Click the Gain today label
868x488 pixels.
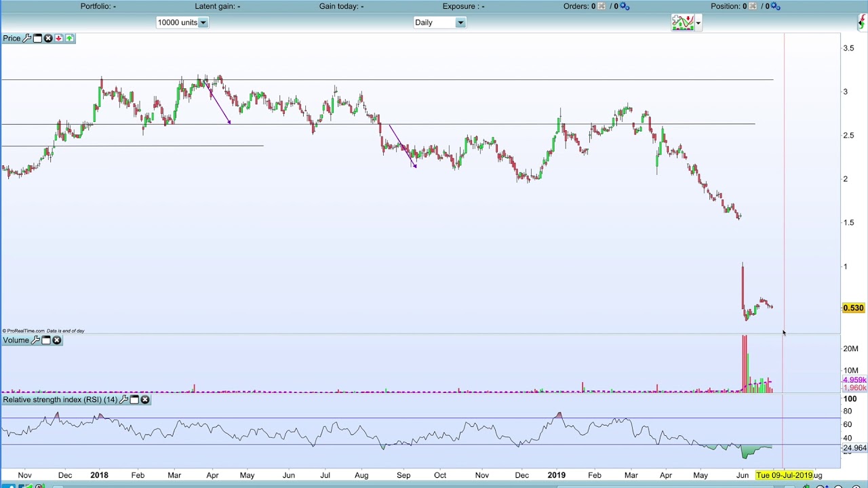[341, 6]
